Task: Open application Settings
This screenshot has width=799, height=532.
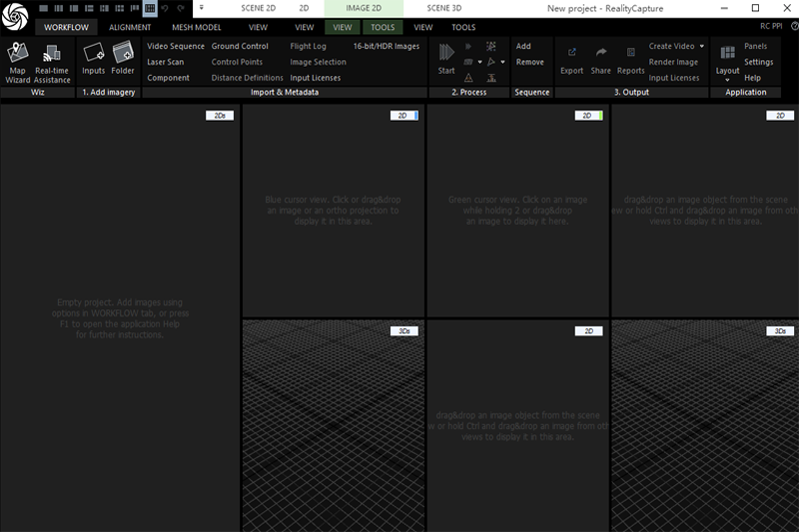Action: pos(759,62)
